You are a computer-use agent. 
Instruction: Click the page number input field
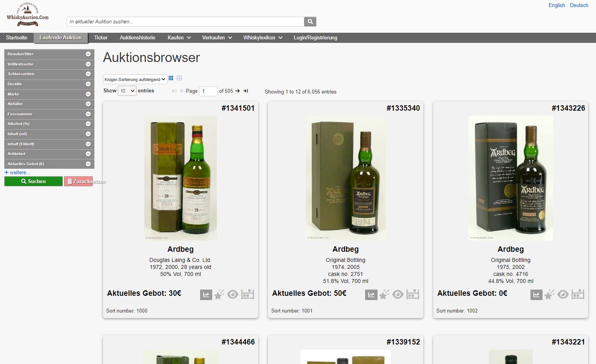click(x=208, y=91)
